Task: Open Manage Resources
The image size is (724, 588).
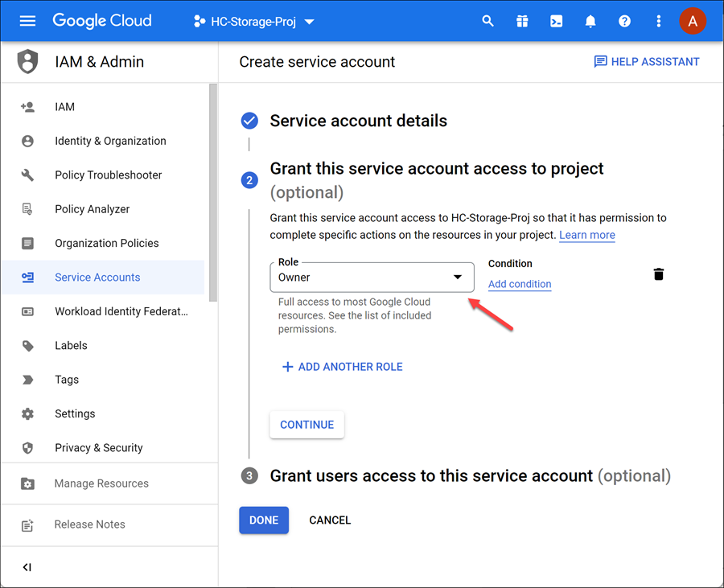Action: click(109, 483)
